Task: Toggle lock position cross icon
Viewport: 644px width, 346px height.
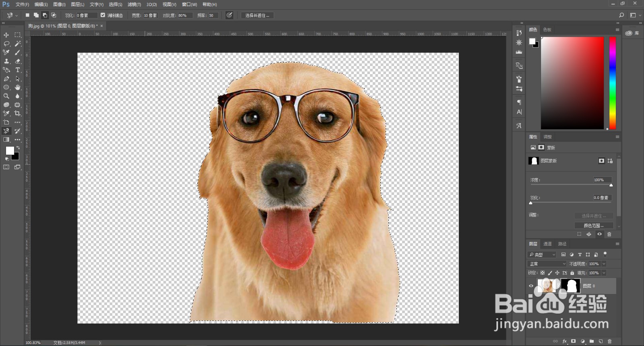Action: [x=557, y=273]
